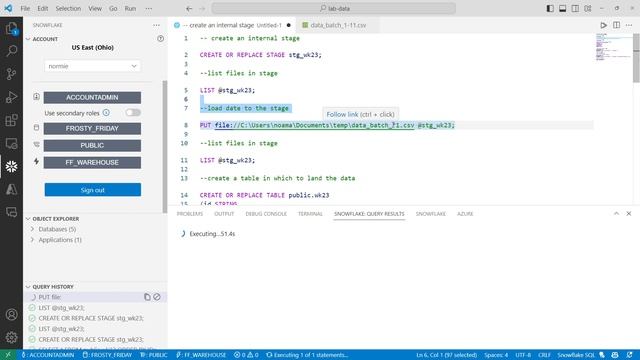Viewport: 640px width, 360px height.
Task: Open Manage gear icon in activity bar
Action: 11,337
